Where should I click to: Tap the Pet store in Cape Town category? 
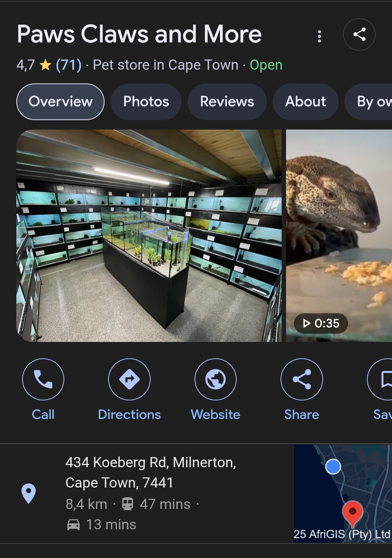pyautogui.click(x=166, y=65)
